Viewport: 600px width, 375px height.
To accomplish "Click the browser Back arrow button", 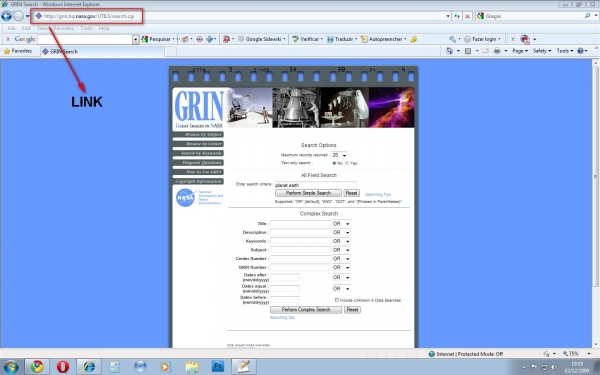I will 6,16.
